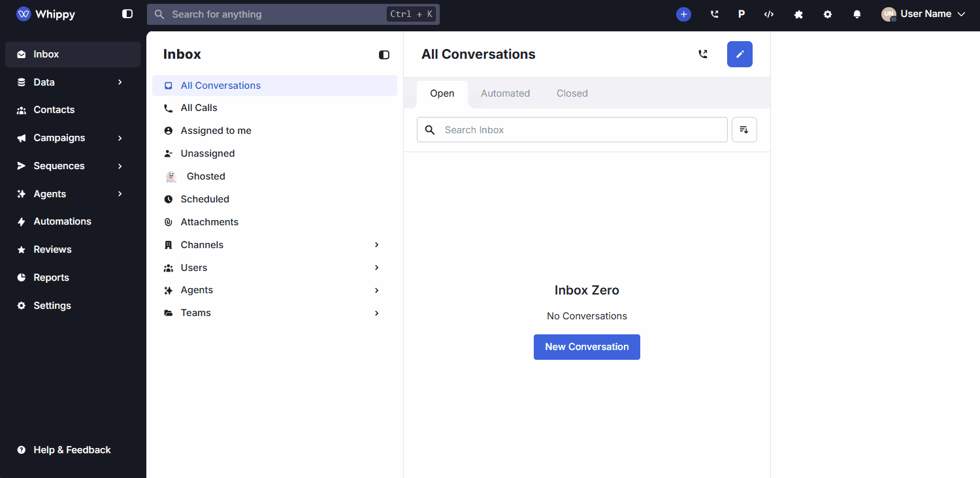
Task: Expand the Campaigns menu arrow
Action: pyautogui.click(x=120, y=138)
